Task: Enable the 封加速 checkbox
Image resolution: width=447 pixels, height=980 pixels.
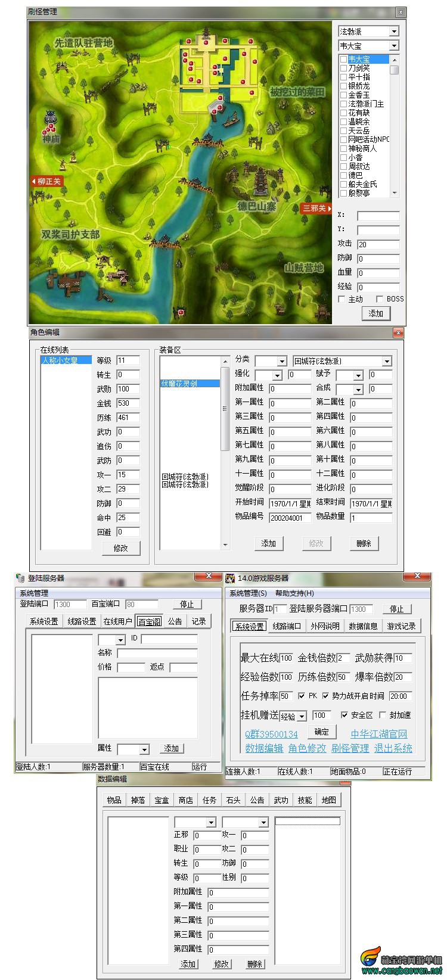Action: coord(383,715)
